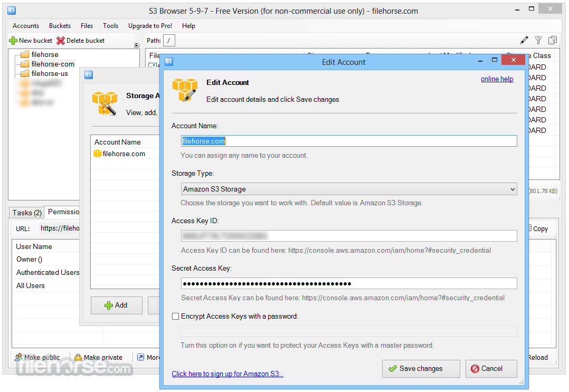Viewport: 569px width, 392px height.
Task: Click the Edit Account dialog S3 title icon
Action: [169, 62]
